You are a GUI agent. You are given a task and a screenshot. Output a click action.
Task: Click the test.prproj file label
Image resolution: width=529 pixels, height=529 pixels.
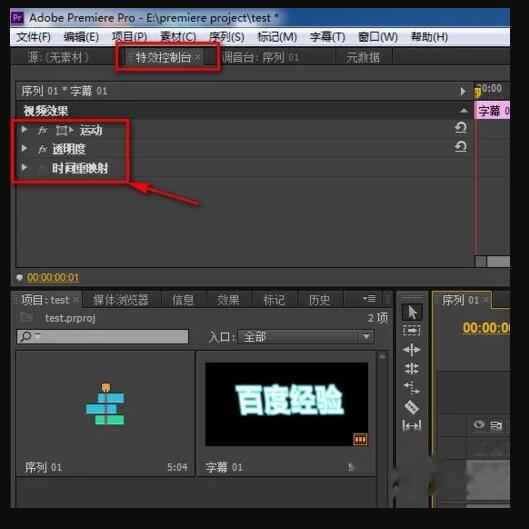point(70,318)
